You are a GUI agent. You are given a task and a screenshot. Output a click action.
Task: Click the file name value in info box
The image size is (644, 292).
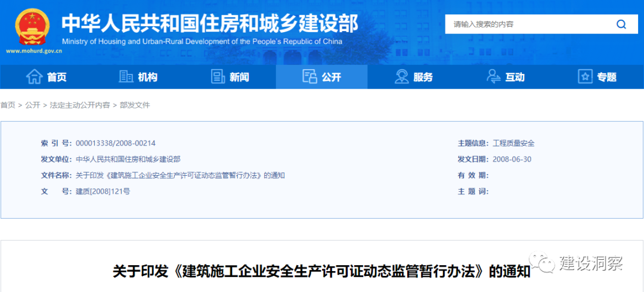point(180,175)
